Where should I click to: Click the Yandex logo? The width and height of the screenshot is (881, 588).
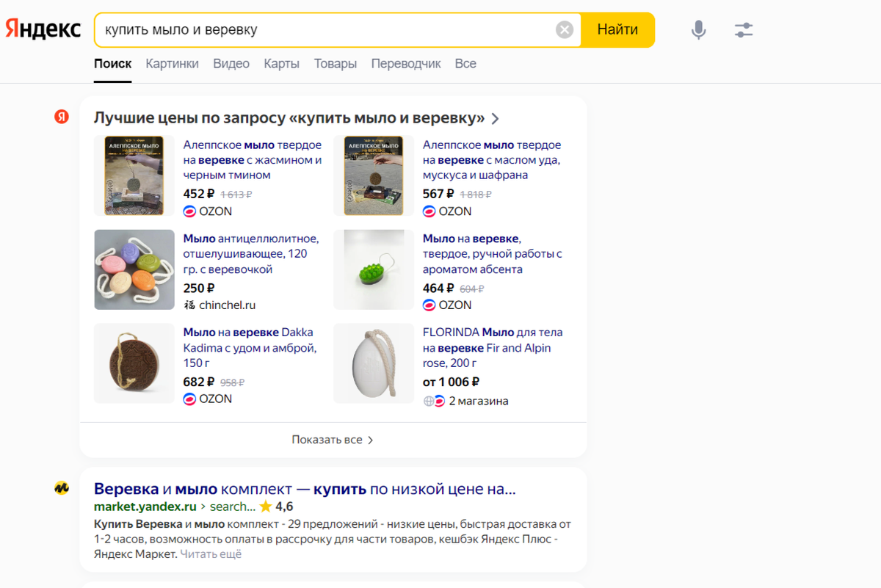[43, 29]
